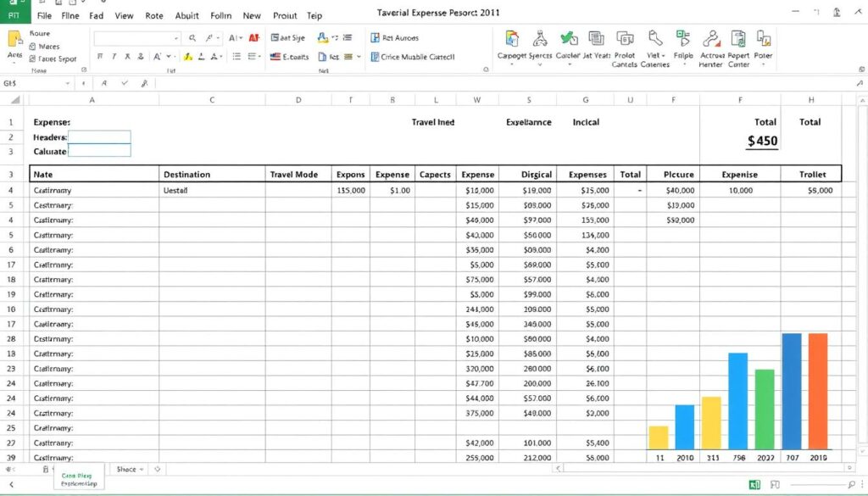This screenshot has height=496, width=868.
Task: Click the share upload icon in title bar
Action: click(x=837, y=12)
